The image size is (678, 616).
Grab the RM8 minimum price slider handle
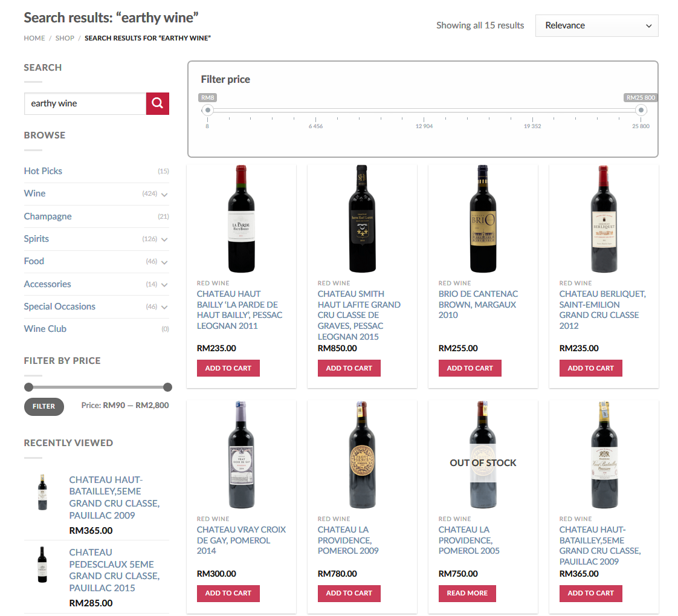coord(207,110)
